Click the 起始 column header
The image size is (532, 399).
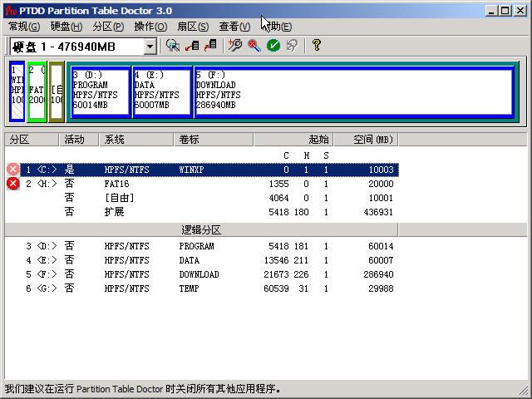293,140
